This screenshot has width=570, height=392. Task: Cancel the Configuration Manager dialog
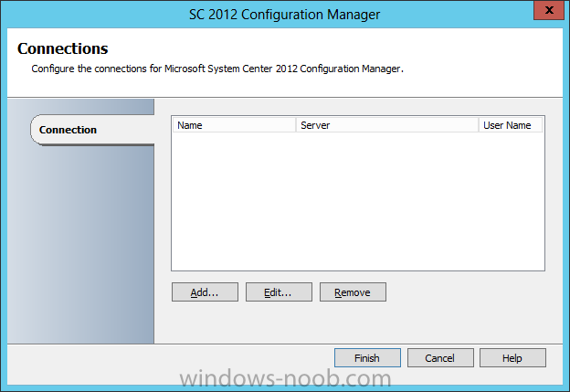point(440,358)
